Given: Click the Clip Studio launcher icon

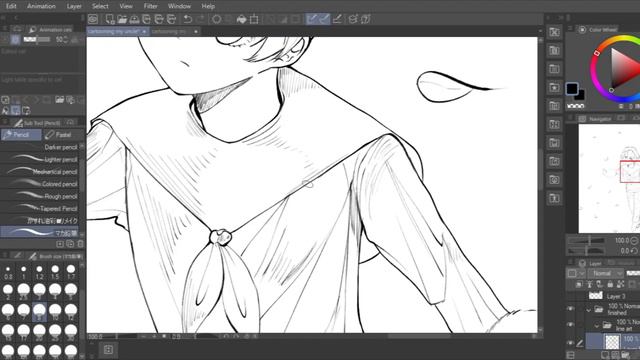Looking at the screenshot, I should pos(93,19).
